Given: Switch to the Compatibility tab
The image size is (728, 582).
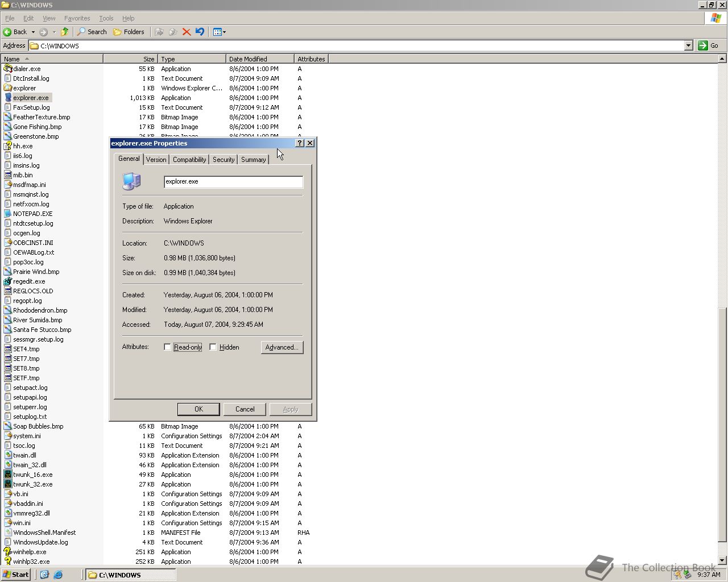Looking at the screenshot, I should [x=189, y=160].
